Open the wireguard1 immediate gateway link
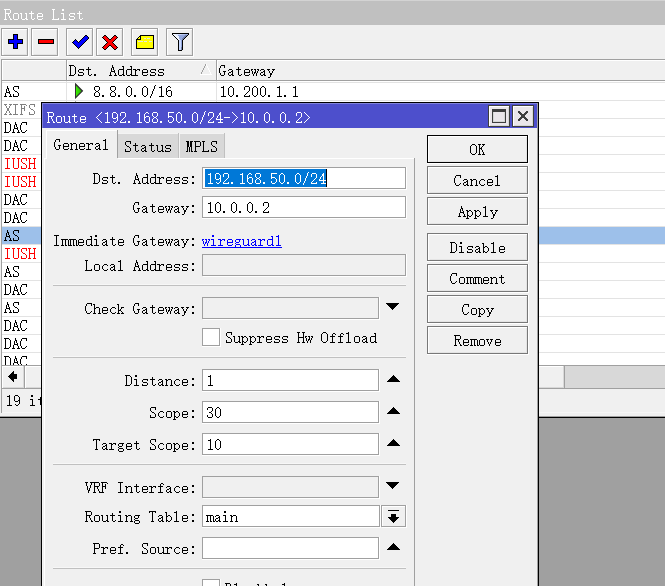The width and height of the screenshot is (665, 586). click(241, 241)
